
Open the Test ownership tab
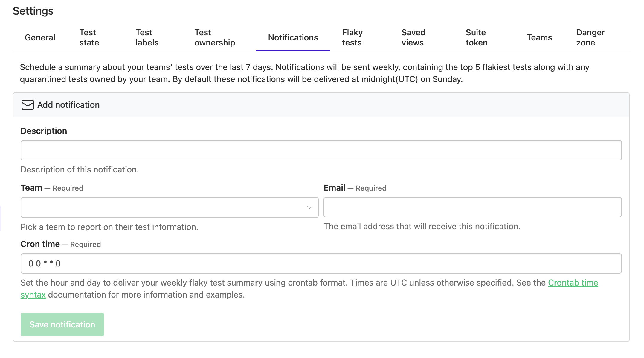[215, 37]
